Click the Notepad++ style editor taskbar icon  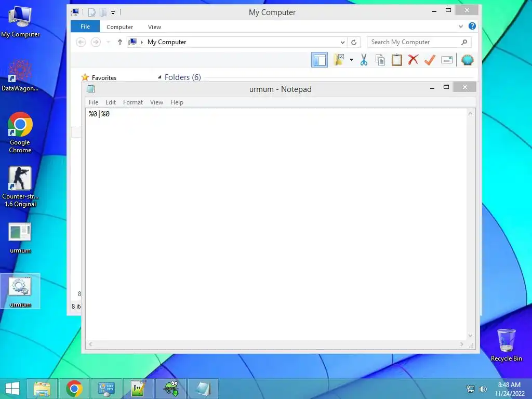coord(138,389)
